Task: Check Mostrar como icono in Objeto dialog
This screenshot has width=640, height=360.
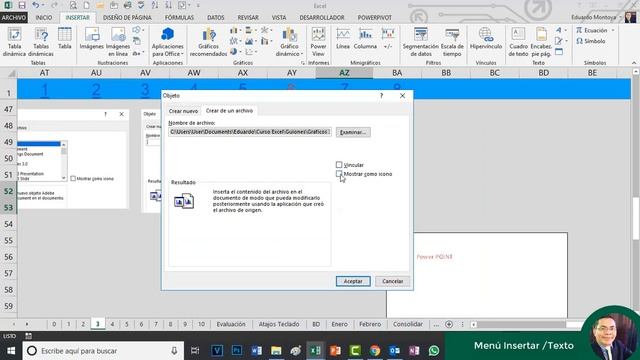Action: click(339, 174)
